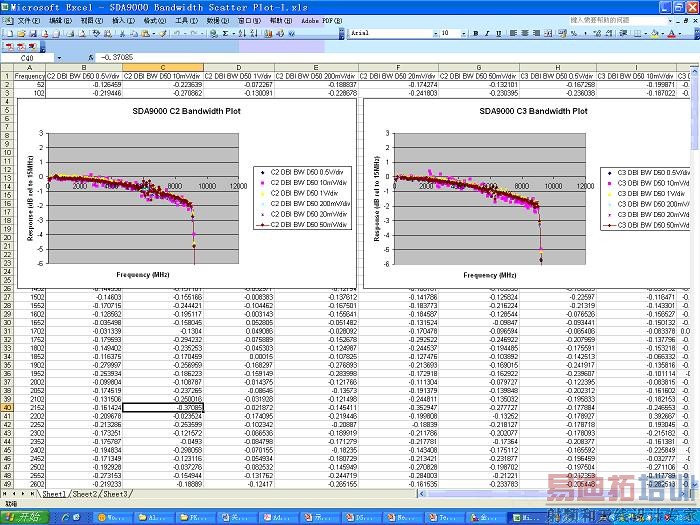Viewport: 700px width, 525px height.
Task: Toggle Bold formatting
Action: 475,33
